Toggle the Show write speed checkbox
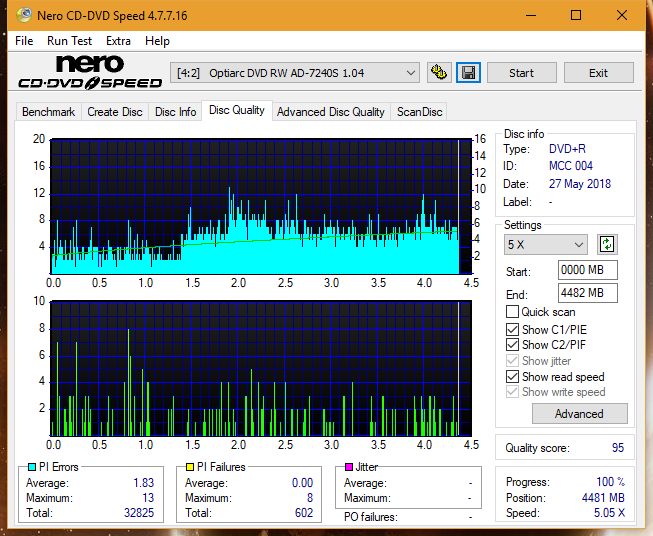Viewport: 653px width, 536px height. [512, 392]
